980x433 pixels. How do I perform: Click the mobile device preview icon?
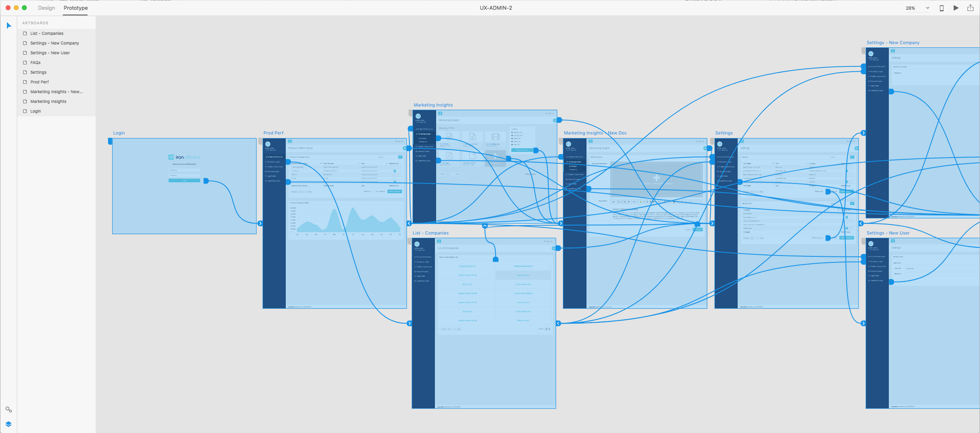(x=941, y=8)
